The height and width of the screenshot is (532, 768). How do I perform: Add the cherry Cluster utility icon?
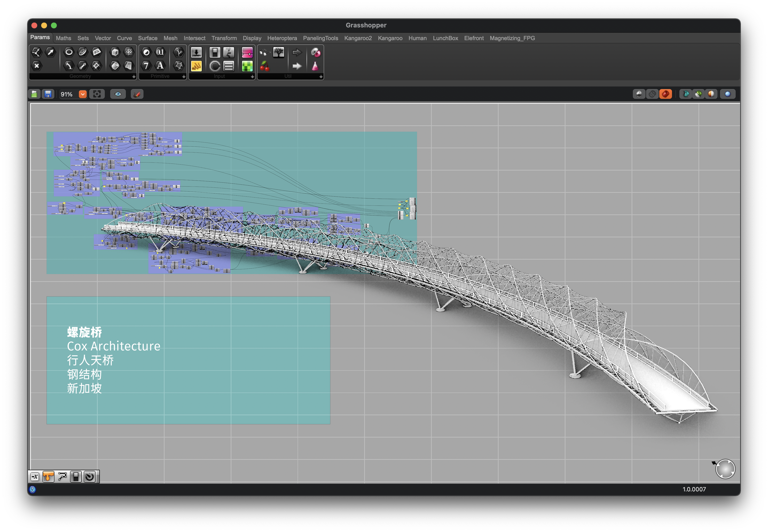pyautogui.click(x=264, y=66)
